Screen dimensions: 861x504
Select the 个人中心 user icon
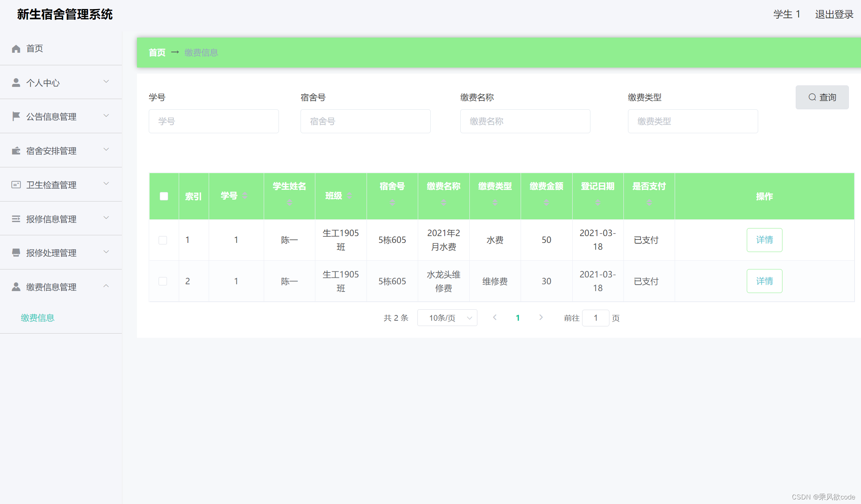(x=16, y=82)
